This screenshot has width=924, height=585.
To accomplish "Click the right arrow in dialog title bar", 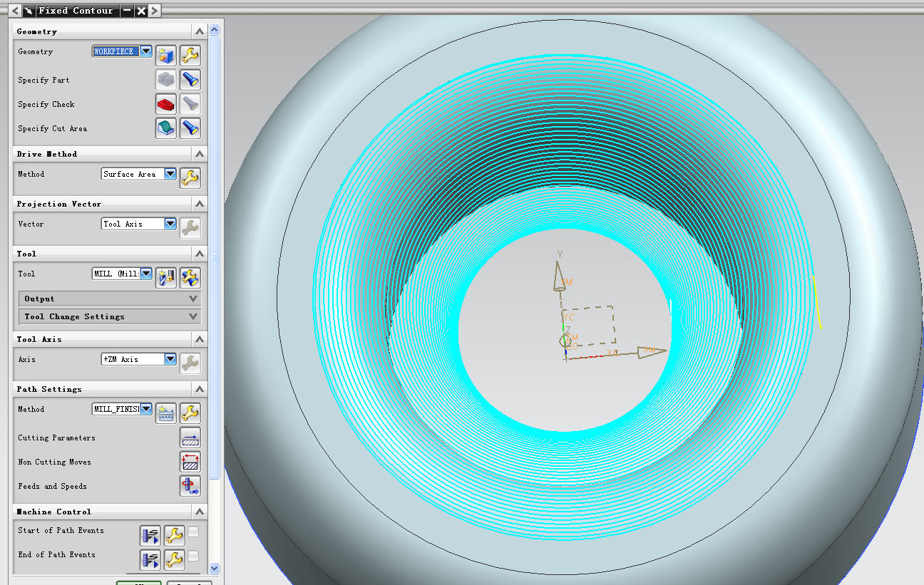I will point(155,11).
